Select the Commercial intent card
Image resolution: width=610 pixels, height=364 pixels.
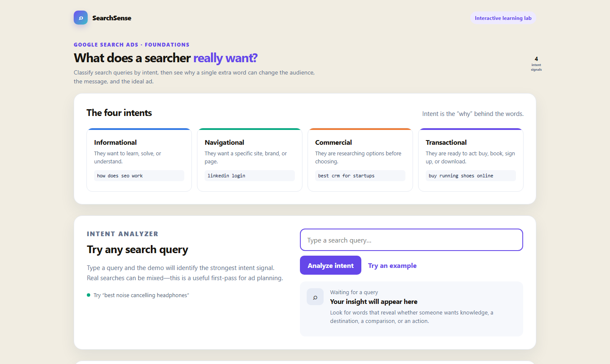coord(360,160)
